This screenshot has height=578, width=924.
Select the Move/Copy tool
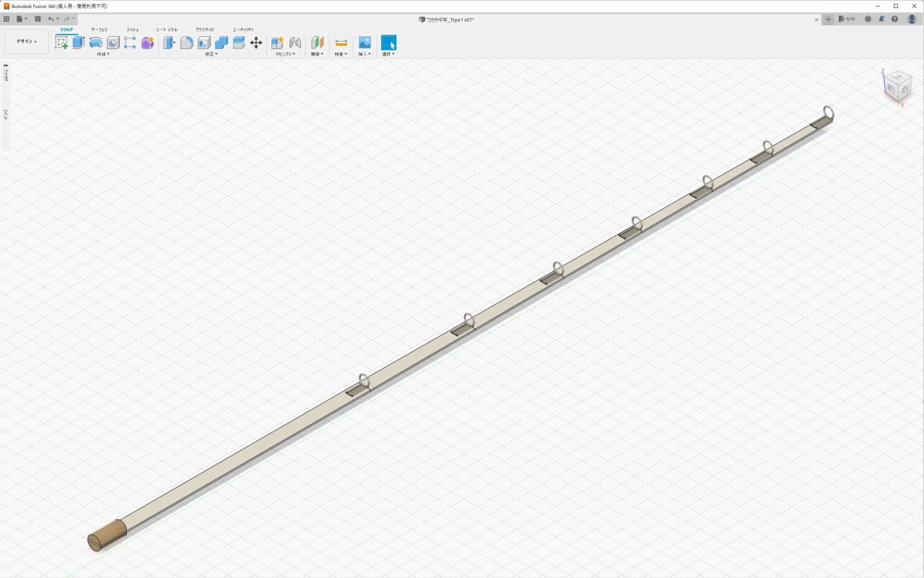pos(256,43)
